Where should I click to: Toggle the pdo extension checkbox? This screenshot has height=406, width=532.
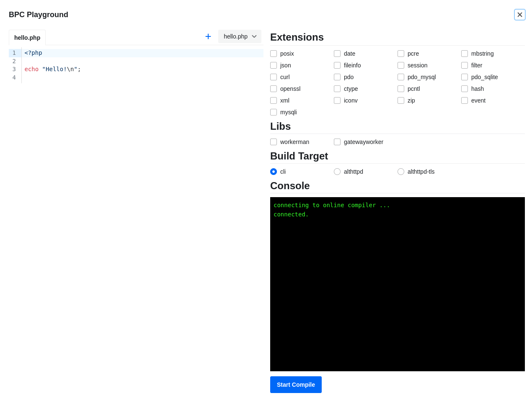click(337, 77)
